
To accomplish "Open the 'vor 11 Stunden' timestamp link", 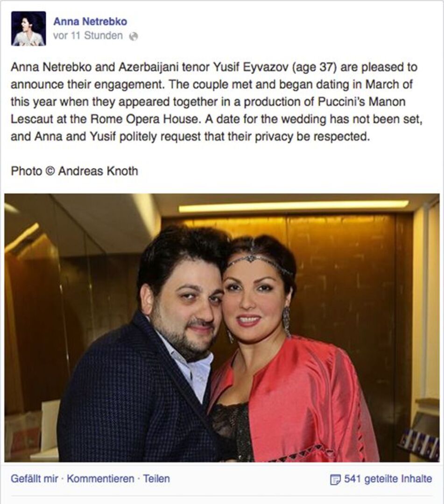I will 88,35.
